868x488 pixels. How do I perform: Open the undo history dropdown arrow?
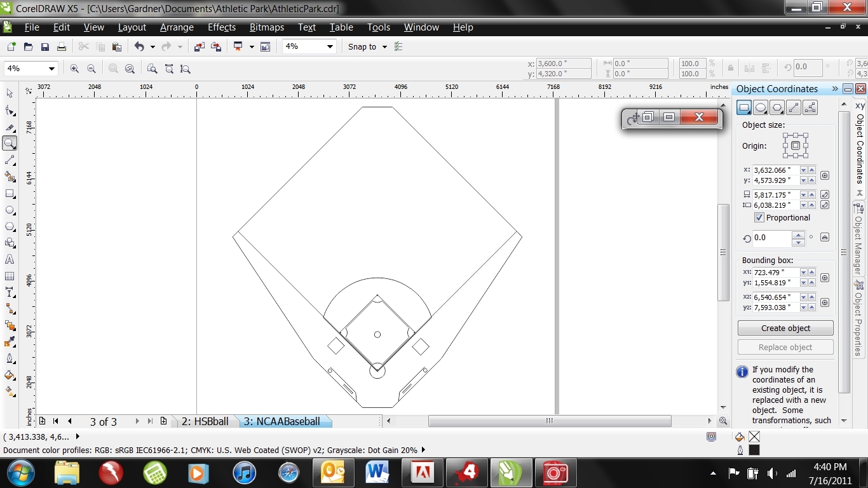(153, 47)
